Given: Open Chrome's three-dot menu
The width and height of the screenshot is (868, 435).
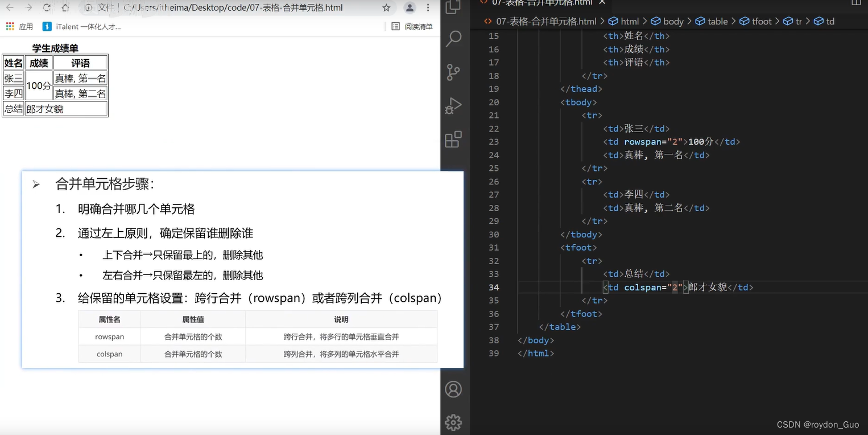Looking at the screenshot, I should (x=428, y=8).
